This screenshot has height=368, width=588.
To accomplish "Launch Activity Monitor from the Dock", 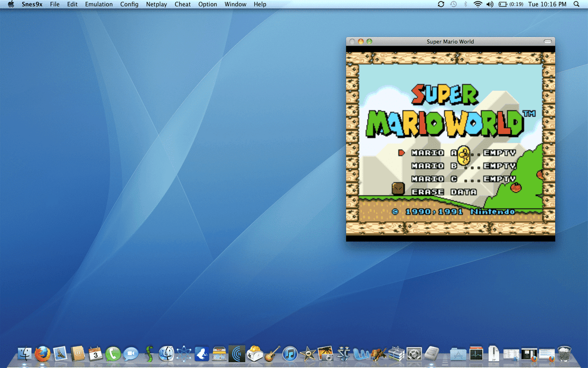I will click(475, 354).
